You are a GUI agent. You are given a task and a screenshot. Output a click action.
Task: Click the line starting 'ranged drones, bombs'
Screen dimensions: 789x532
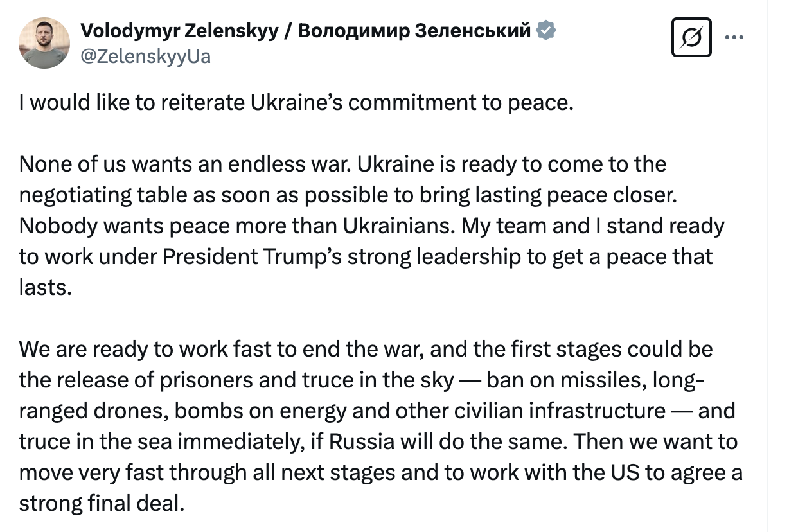[377, 411]
